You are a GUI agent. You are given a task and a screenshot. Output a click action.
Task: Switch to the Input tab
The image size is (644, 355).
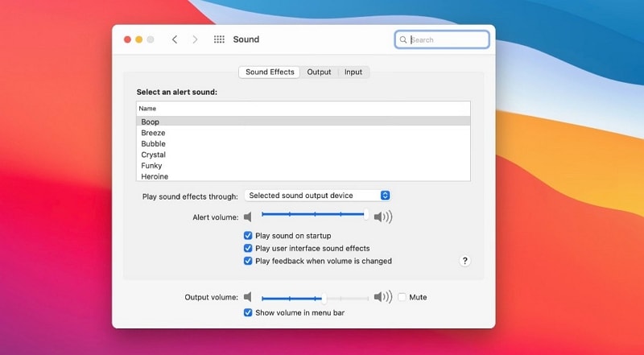353,72
